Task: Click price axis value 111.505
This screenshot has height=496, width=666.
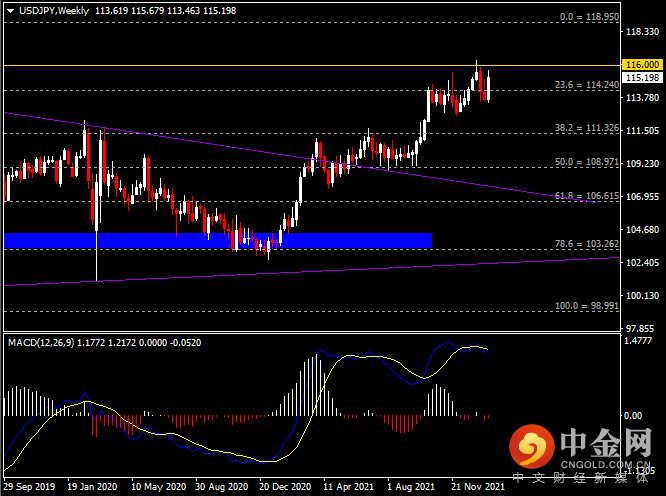Action: coord(642,131)
